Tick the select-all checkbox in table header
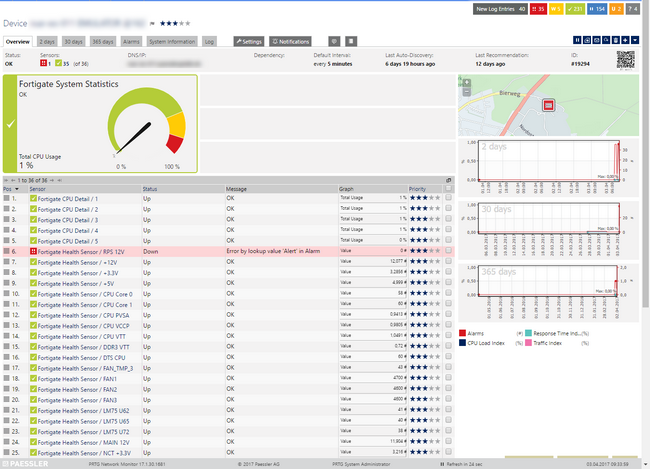 (x=449, y=189)
